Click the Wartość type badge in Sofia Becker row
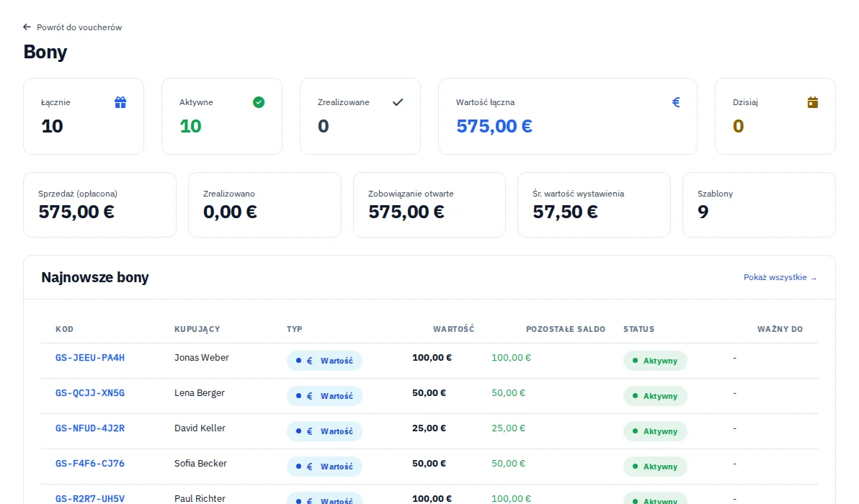The image size is (859, 504). point(324,467)
